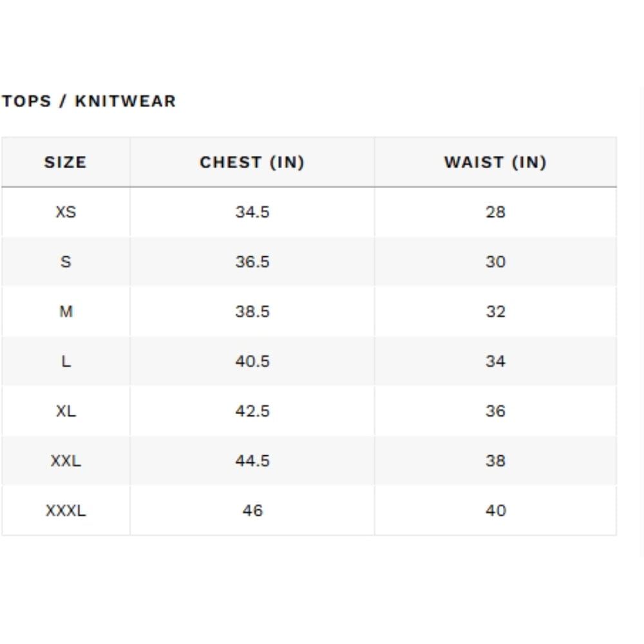
Task: Click the CHEST (IN) column header
Action: (252, 162)
